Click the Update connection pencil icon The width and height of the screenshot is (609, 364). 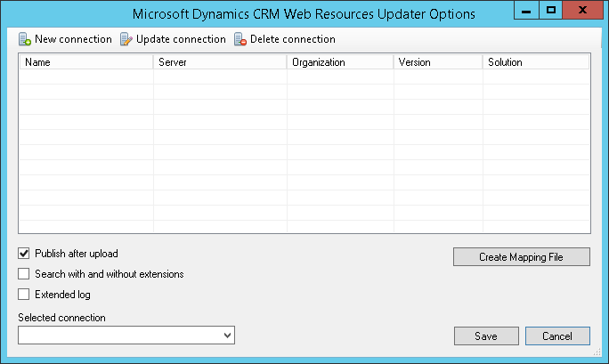(x=126, y=39)
